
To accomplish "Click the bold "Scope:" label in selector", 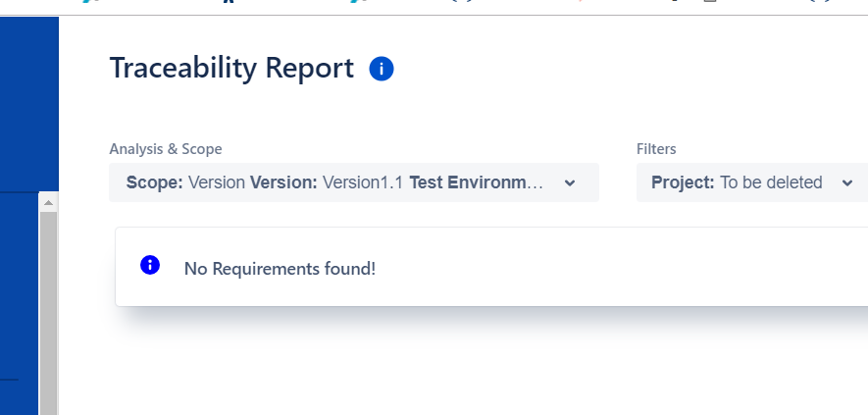I will coord(154,182).
